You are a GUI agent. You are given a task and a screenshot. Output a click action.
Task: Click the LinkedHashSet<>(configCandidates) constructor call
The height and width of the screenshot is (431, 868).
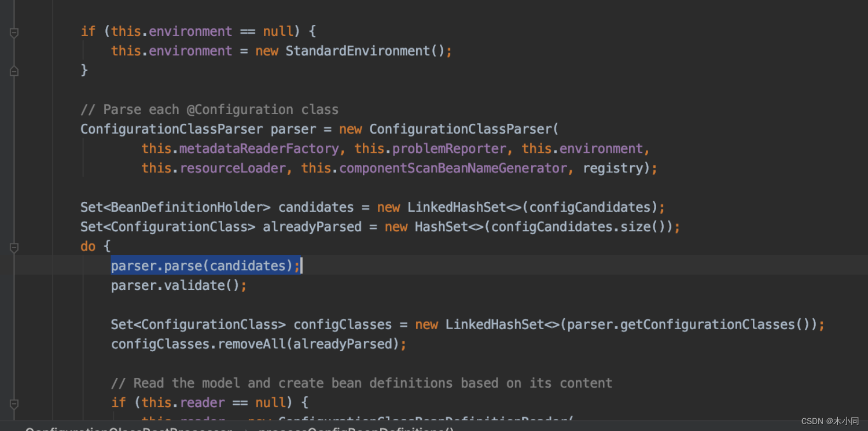pos(532,207)
